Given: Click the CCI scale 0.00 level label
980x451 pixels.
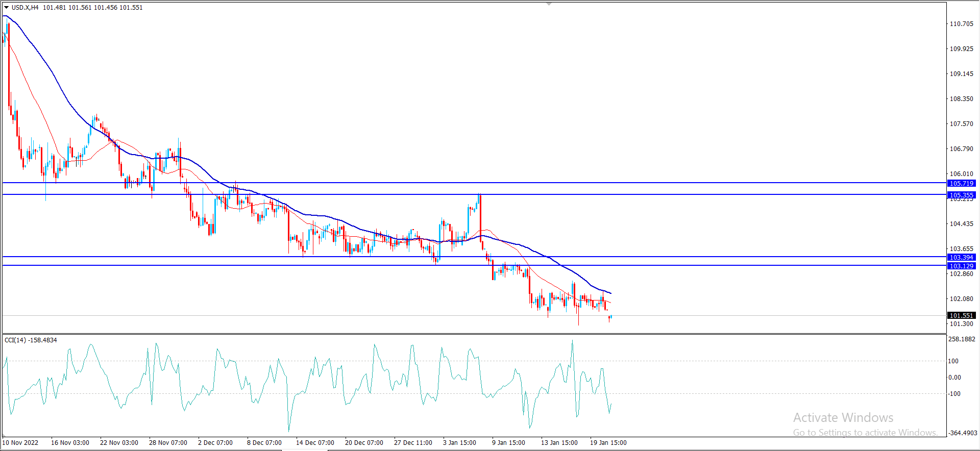Looking at the screenshot, I should (954, 378).
